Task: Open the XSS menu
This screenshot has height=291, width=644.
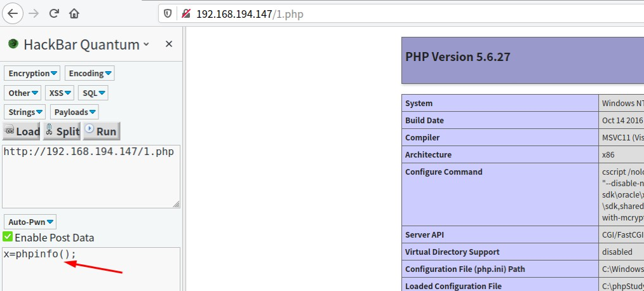Action: click(x=60, y=93)
